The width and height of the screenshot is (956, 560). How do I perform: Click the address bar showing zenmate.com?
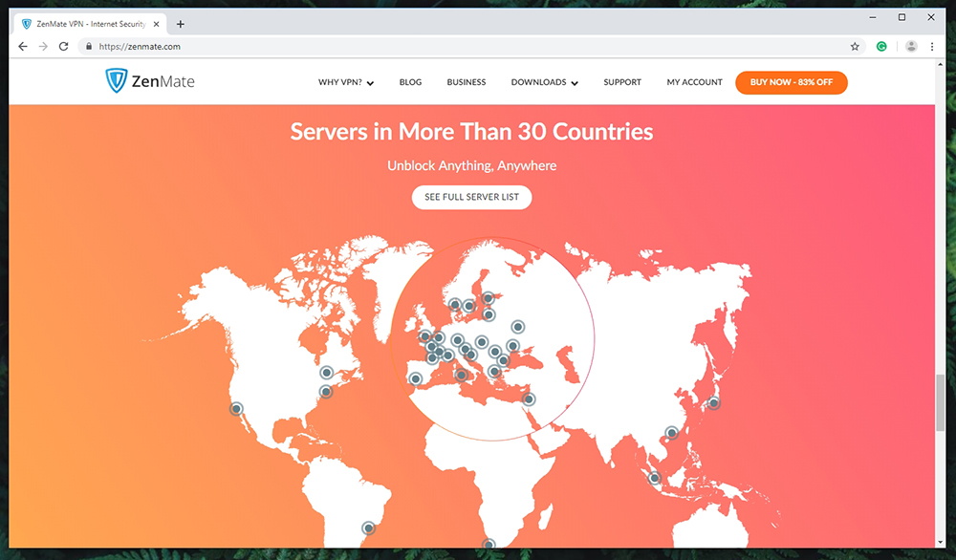click(469, 46)
